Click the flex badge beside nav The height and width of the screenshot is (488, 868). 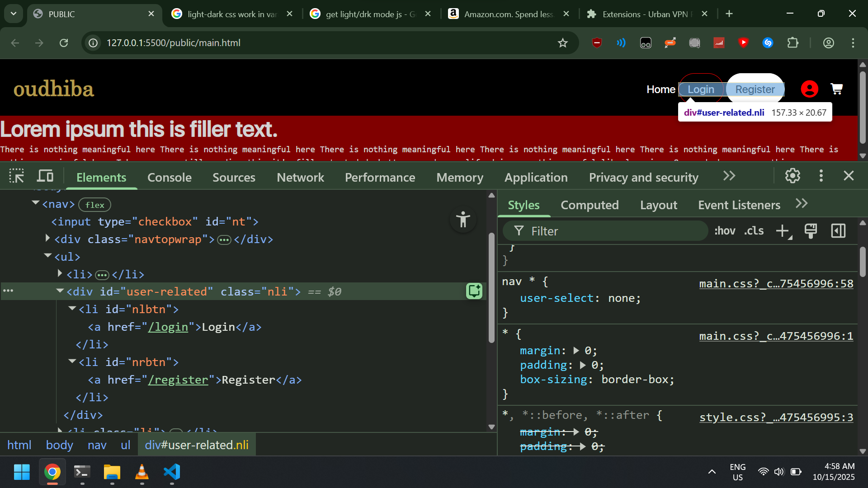tap(94, 205)
